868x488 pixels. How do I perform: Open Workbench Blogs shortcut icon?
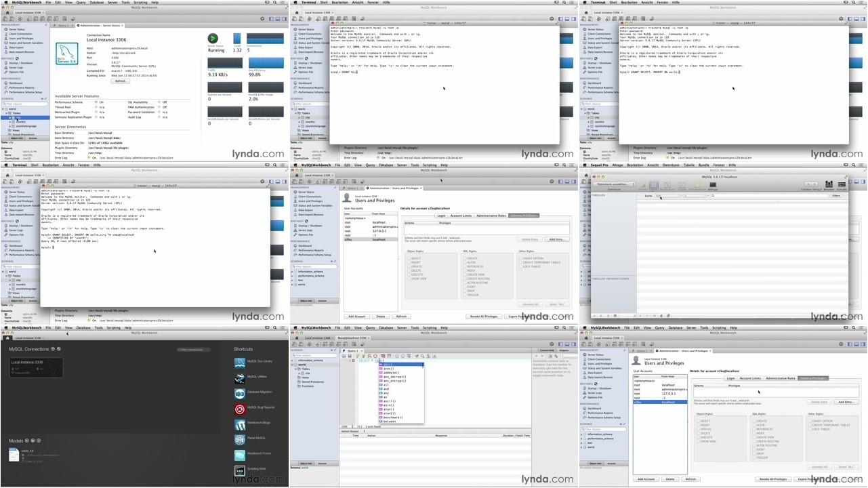tap(240, 424)
